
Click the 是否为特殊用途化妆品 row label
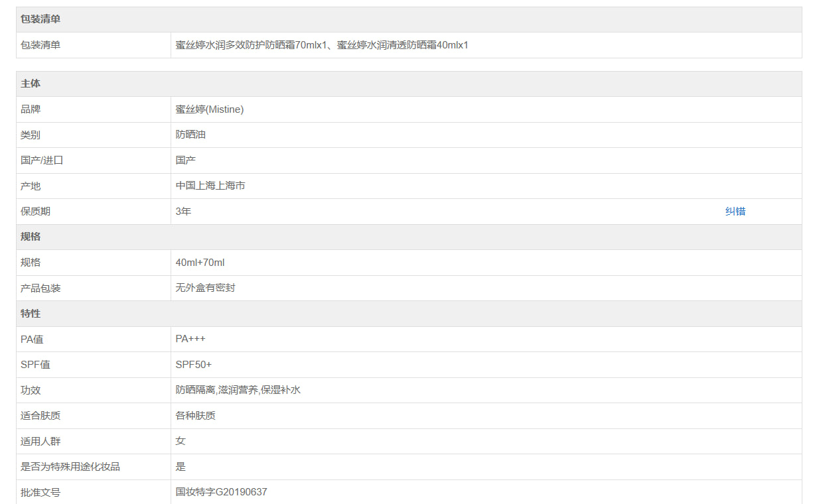[70, 467]
